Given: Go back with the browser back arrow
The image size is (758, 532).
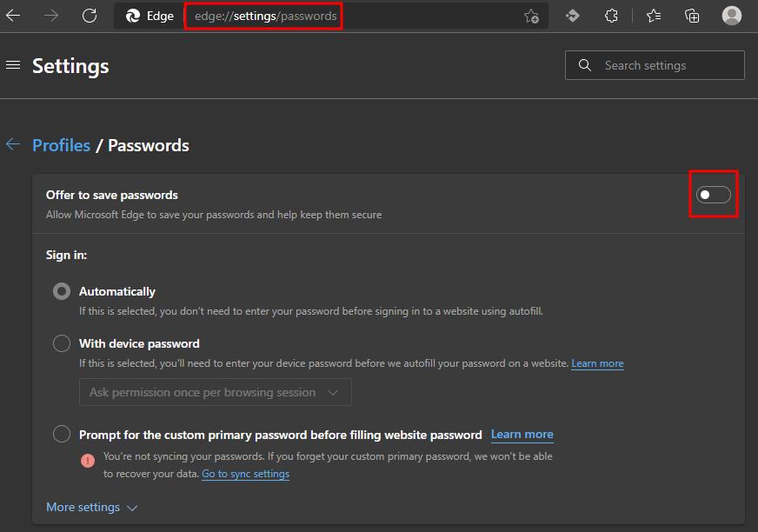Looking at the screenshot, I should [x=13, y=16].
